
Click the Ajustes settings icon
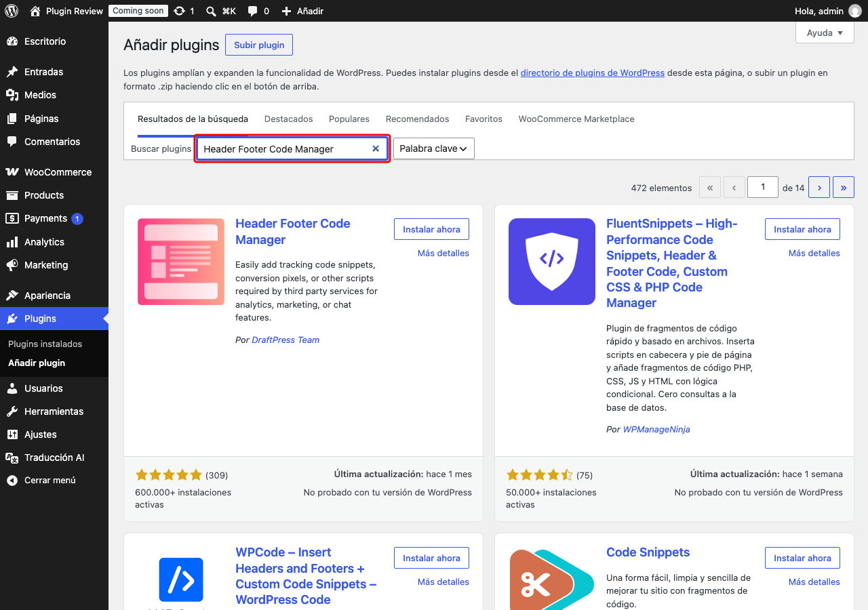click(12, 434)
